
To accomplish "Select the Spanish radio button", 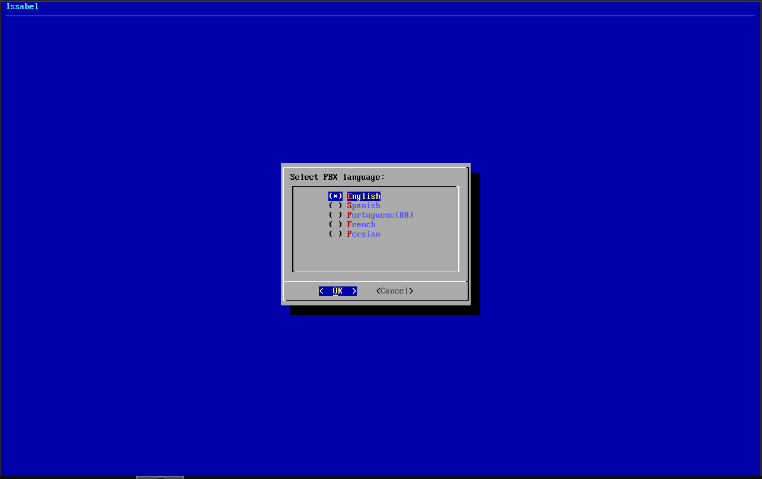I will 335,205.
